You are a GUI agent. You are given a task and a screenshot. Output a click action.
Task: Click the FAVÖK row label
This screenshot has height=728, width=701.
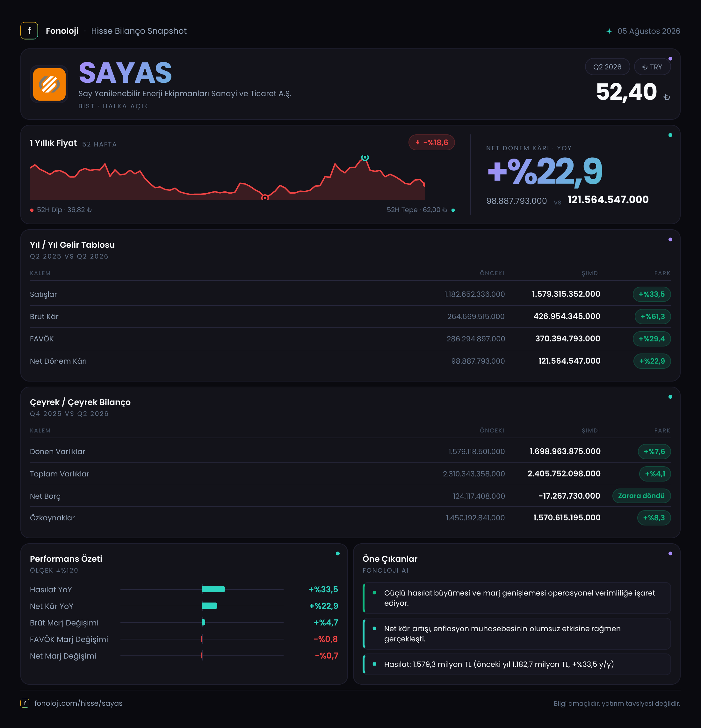(42, 339)
